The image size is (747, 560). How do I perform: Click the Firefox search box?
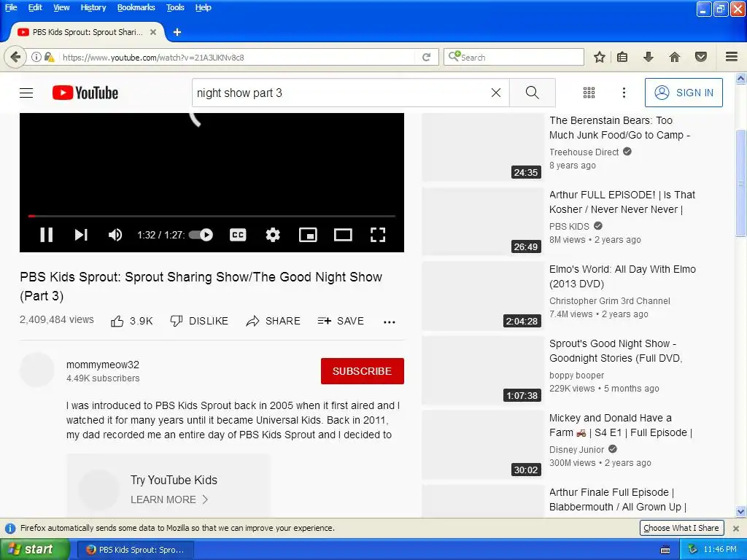pos(514,57)
